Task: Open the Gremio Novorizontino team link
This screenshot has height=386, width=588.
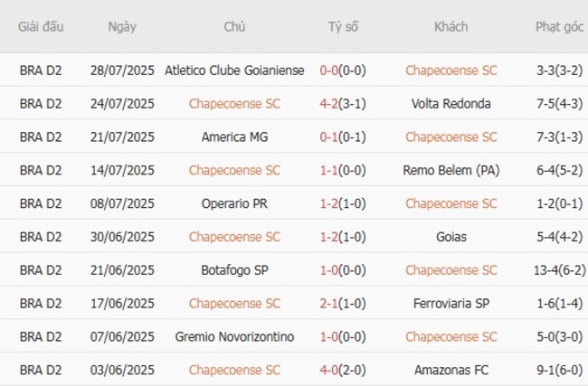Action: 234,337
